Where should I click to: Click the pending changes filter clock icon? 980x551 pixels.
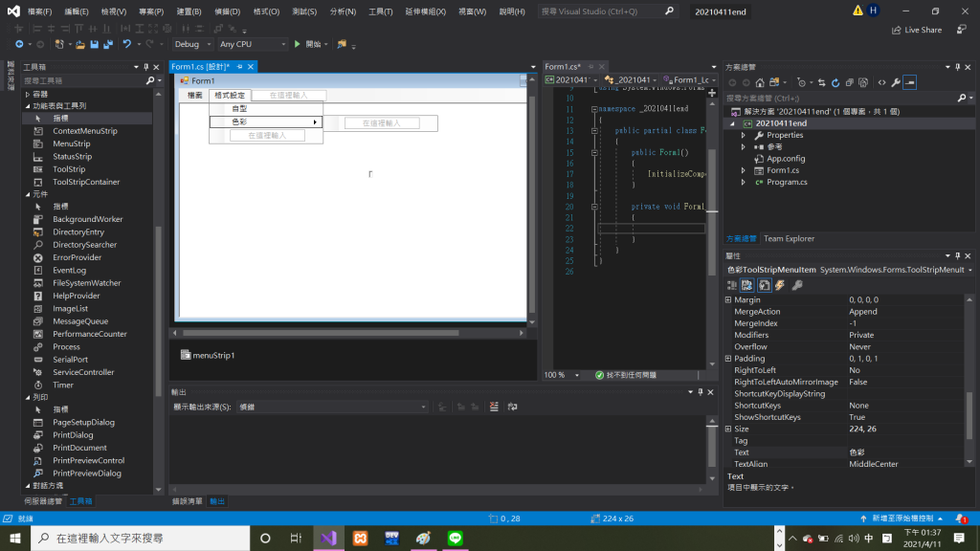pyautogui.click(x=802, y=82)
